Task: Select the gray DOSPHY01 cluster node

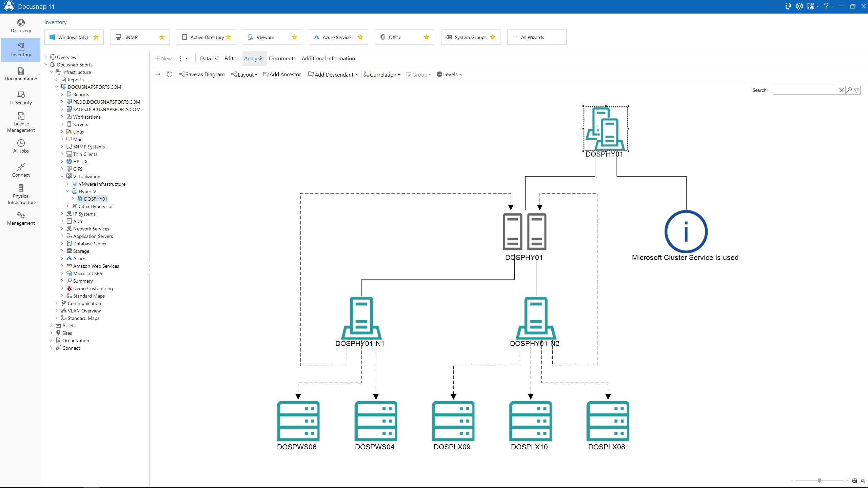Action: (x=525, y=231)
